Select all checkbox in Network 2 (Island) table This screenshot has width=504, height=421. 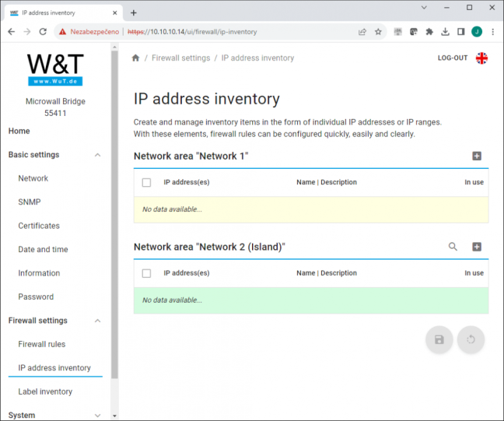tap(146, 273)
